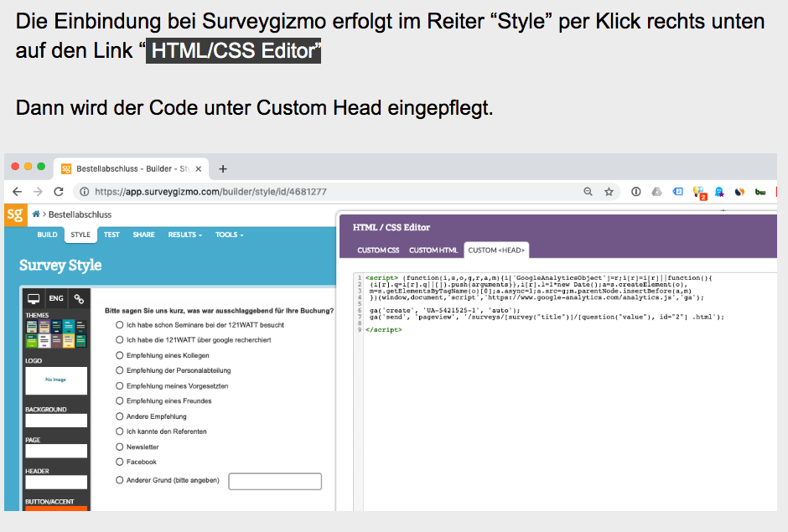The image size is (788, 532).
Task: Click the browser back arrow
Action: click(18, 192)
